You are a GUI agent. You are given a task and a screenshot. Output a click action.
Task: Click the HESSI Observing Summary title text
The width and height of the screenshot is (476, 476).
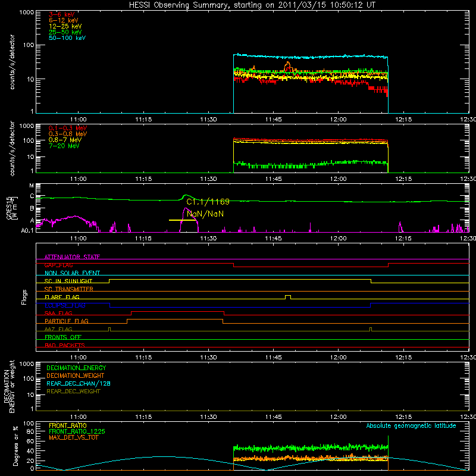(252, 5)
